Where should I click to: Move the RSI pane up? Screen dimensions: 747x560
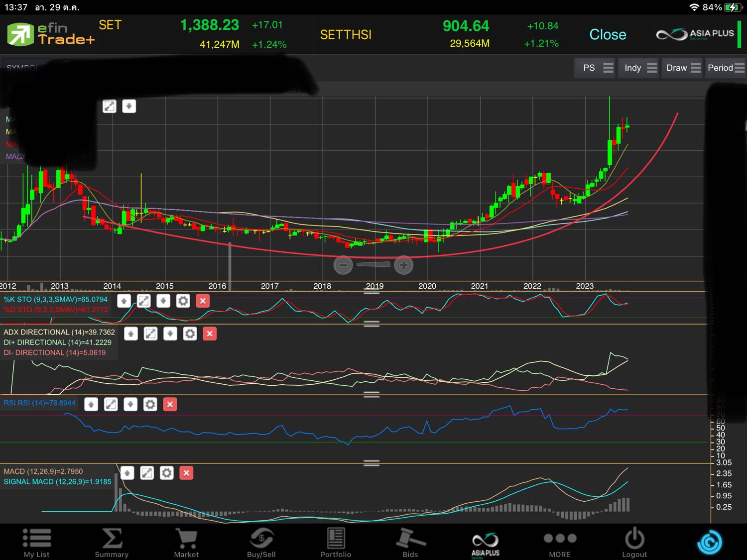click(91, 404)
